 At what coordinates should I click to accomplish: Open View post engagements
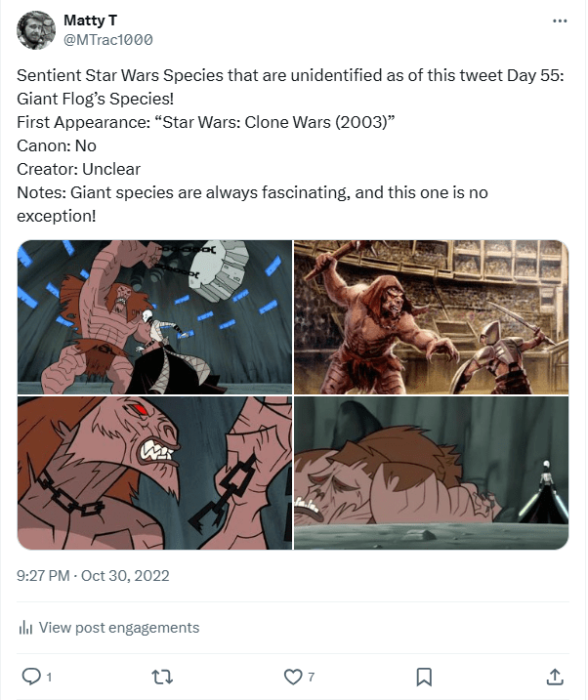(118, 628)
